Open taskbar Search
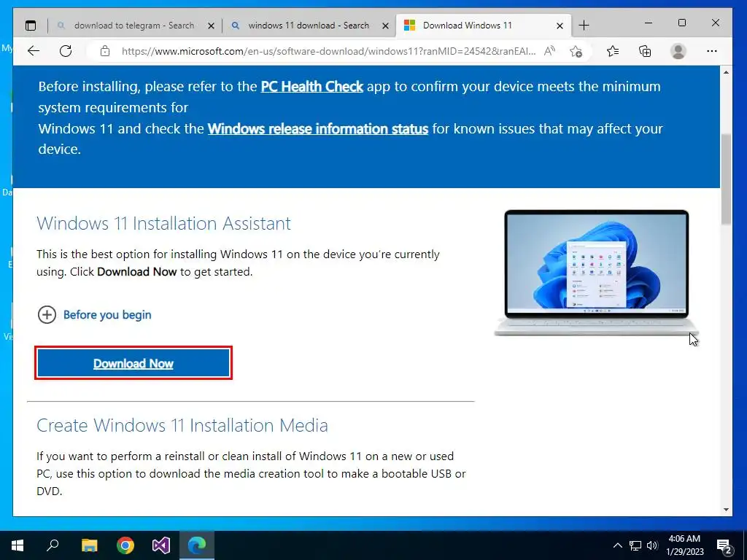 pyautogui.click(x=53, y=545)
